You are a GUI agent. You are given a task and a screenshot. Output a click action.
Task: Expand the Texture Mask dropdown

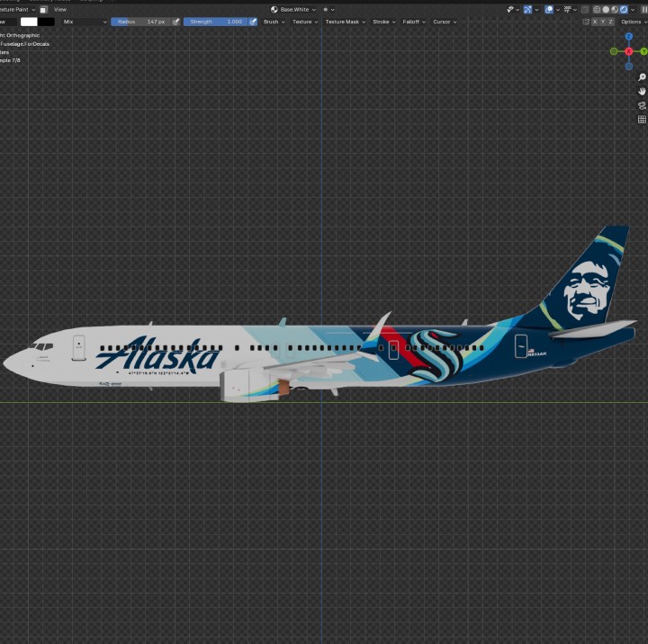[345, 22]
